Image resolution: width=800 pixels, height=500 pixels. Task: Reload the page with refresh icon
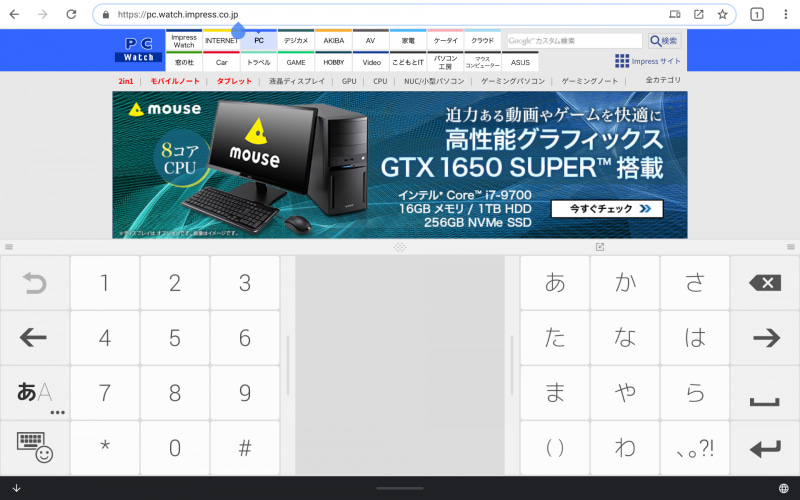coord(71,14)
